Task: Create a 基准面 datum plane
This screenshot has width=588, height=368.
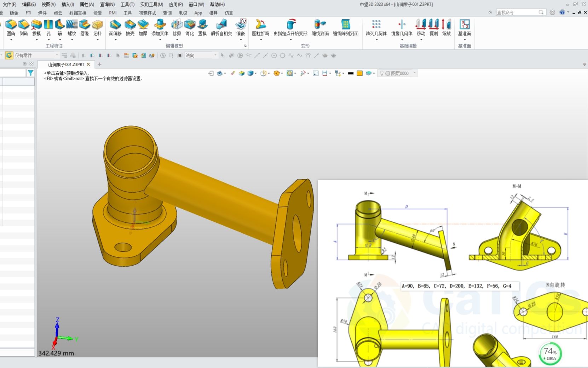Action: 464,28
